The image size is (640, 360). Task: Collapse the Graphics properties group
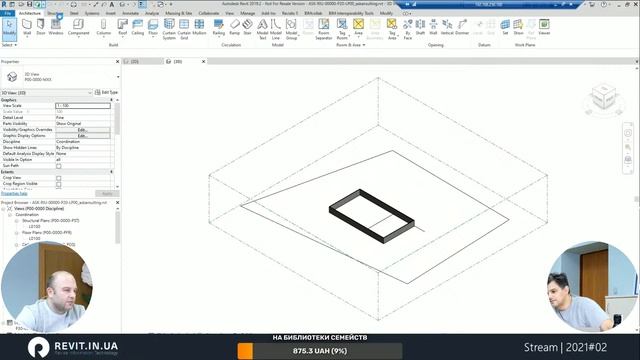(x=111, y=100)
